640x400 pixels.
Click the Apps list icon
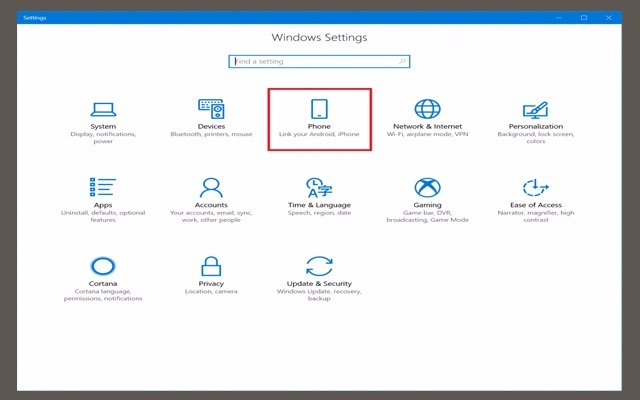[x=103, y=187]
